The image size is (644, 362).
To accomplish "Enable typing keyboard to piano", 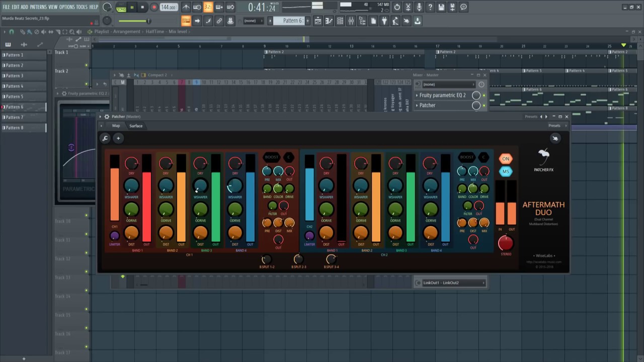I will coord(186,21).
